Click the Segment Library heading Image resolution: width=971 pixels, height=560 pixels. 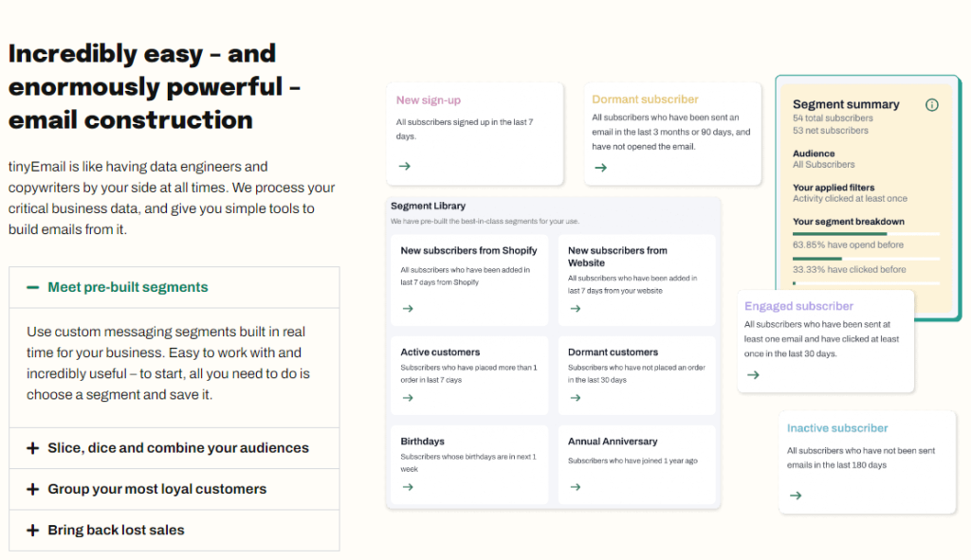point(428,206)
